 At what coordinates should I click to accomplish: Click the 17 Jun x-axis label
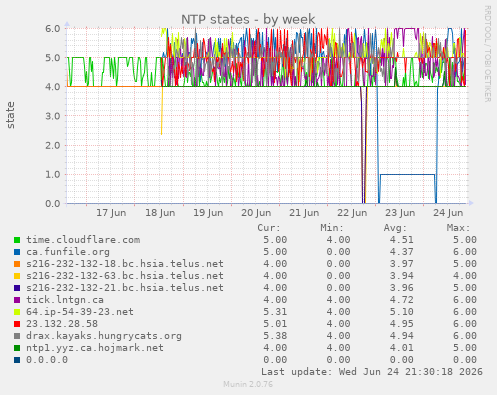coord(111,213)
